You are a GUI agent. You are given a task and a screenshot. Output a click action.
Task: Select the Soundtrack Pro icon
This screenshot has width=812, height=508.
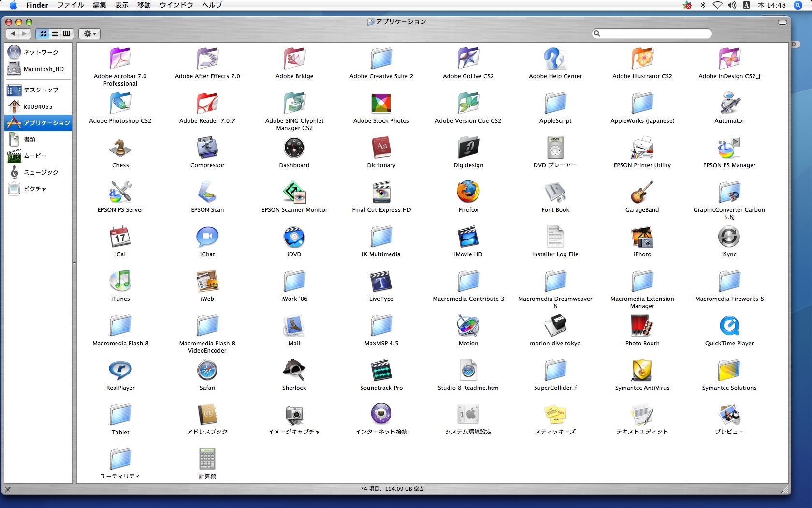click(x=381, y=371)
